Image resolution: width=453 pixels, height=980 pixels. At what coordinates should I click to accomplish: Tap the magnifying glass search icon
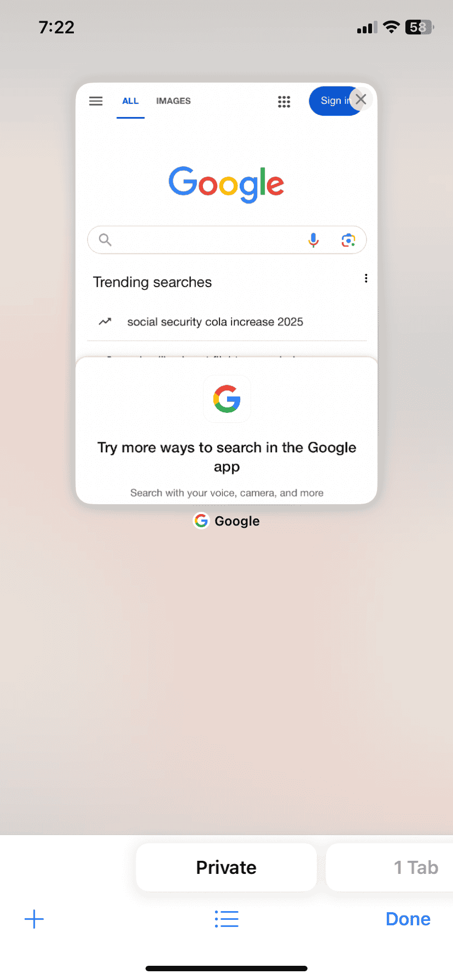coord(105,240)
